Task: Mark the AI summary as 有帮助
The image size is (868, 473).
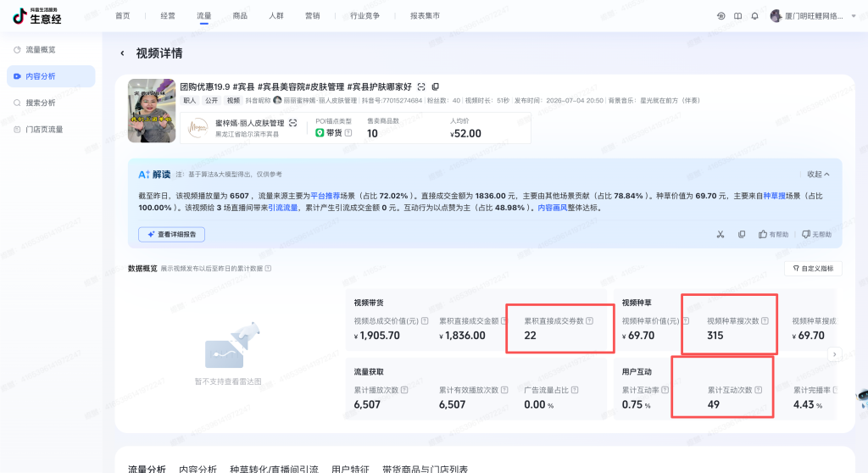Action: pyautogui.click(x=773, y=234)
